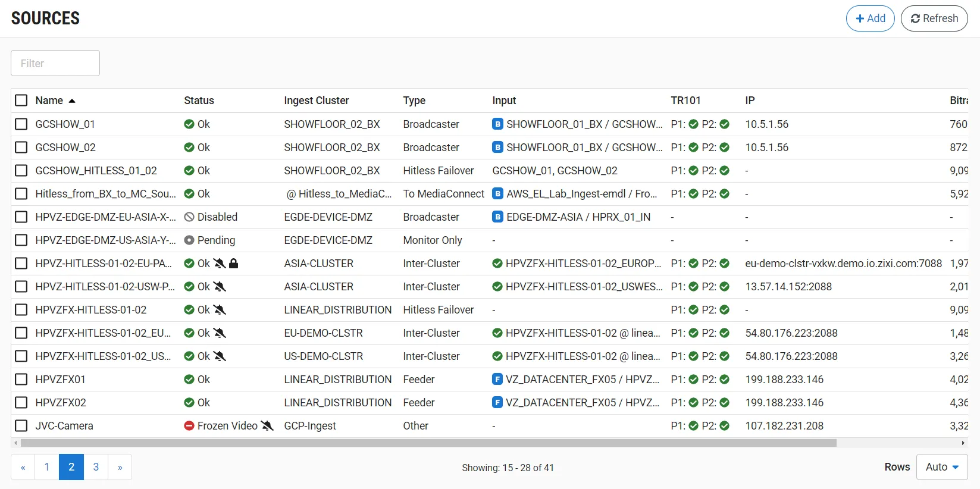Check the HPVZFX-HITLESS-01-02 row checkbox

click(21, 310)
